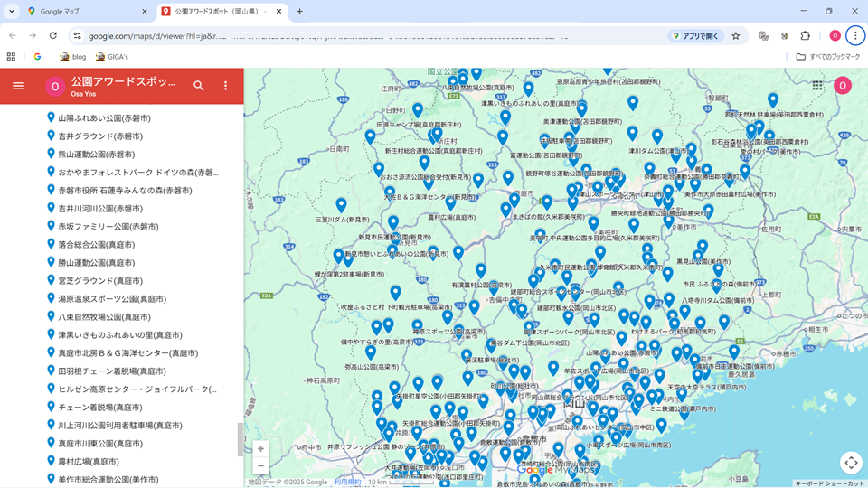Open the hamburger menu in the red header
868x488 pixels.
(x=18, y=86)
